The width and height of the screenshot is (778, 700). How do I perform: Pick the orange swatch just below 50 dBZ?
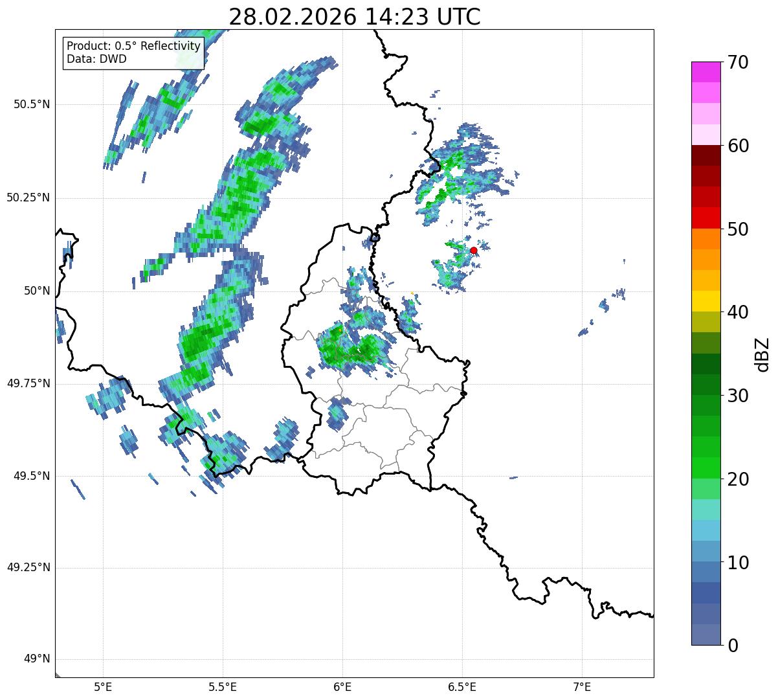coord(706,239)
